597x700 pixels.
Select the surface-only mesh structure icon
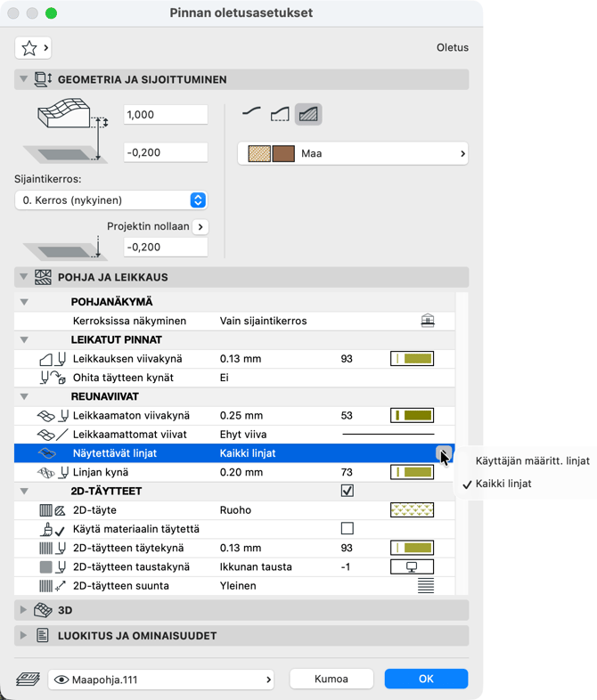[252, 113]
